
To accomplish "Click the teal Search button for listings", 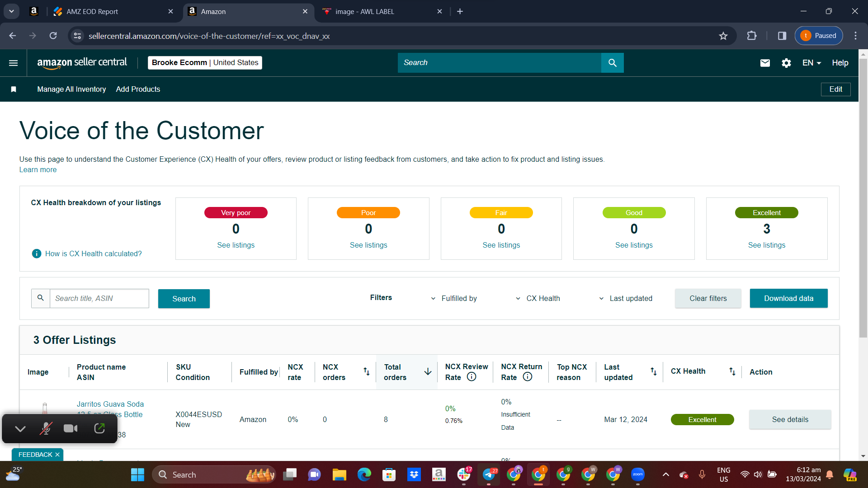I will point(184,299).
